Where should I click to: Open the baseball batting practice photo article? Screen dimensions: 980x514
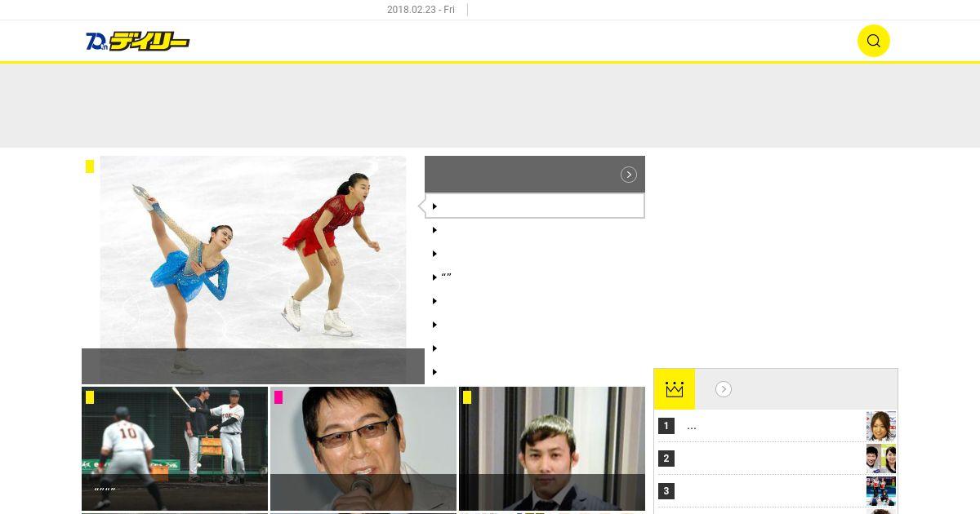coord(175,449)
